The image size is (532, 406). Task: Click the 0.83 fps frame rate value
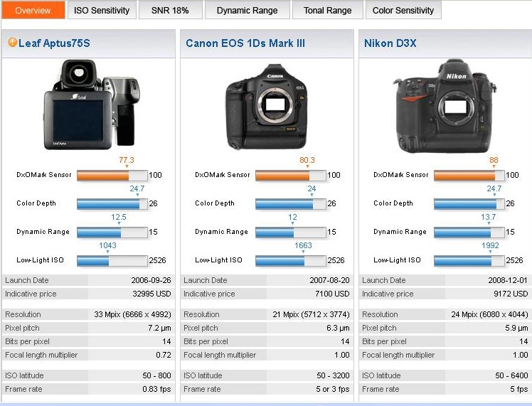coord(156,389)
